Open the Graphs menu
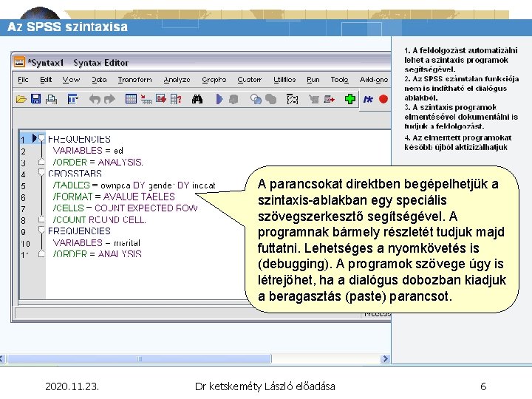 (214, 79)
